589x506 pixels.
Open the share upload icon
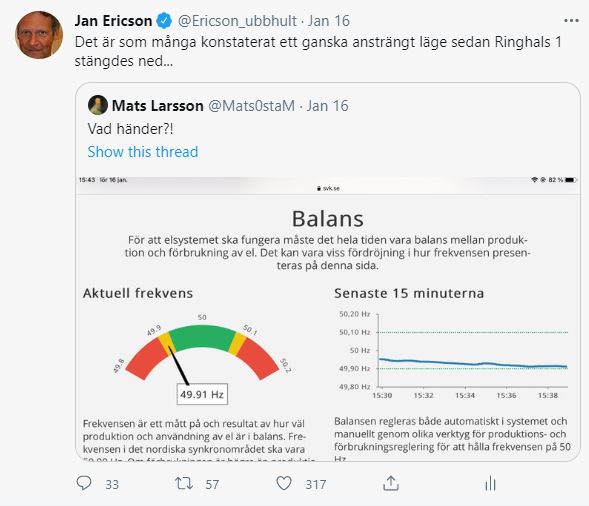point(391,483)
